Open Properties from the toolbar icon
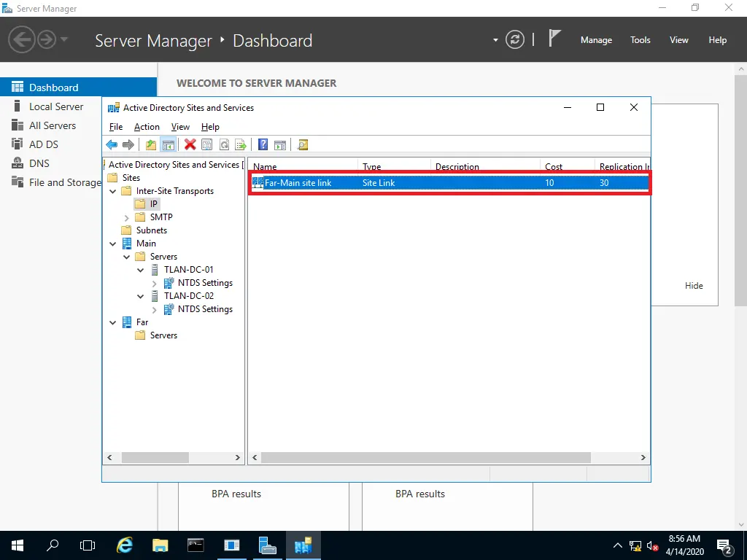 tap(206, 145)
